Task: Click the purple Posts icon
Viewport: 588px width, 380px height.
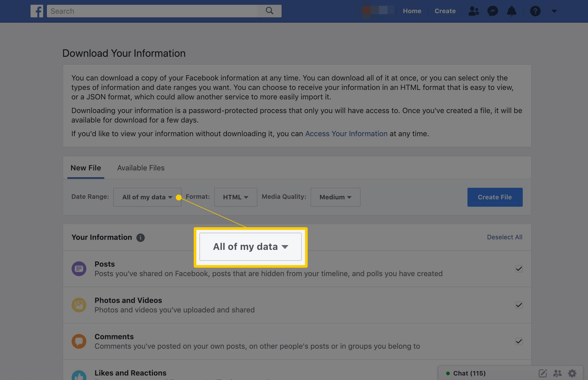Action: [79, 268]
